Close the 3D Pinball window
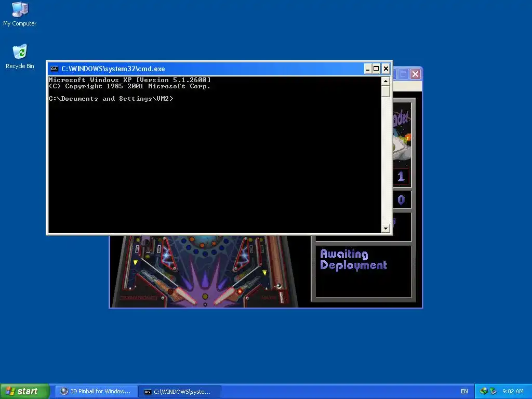Image resolution: width=532 pixels, height=399 pixels. tap(415, 74)
